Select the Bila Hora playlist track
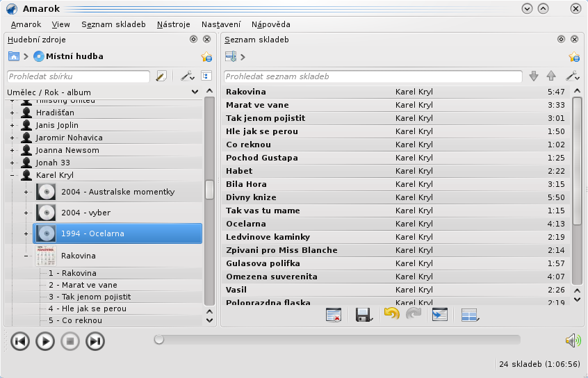The width and height of the screenshot is (588, 378). click(x=396, y=184)
